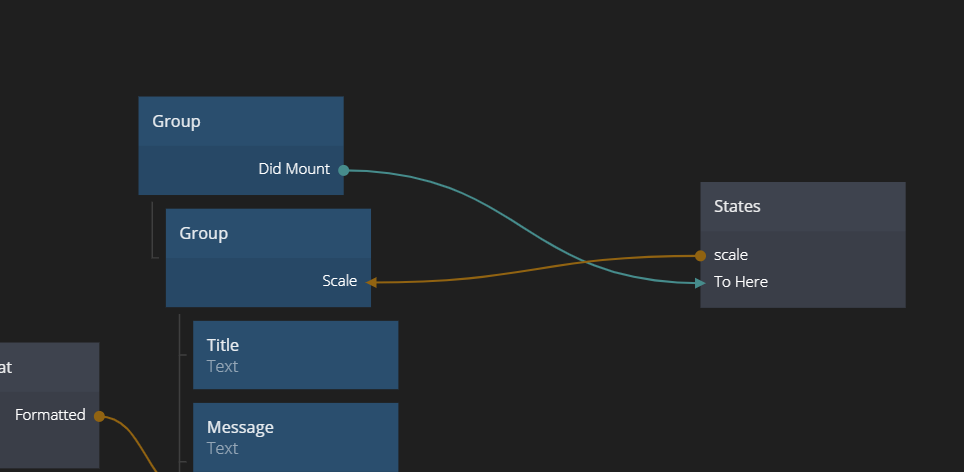
Task: Click the scale output label in States
Action: [x=731, y=255]
